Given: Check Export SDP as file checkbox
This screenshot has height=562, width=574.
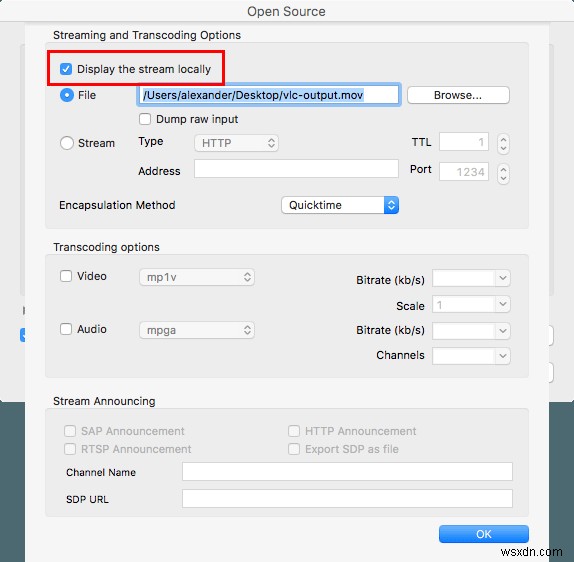Looking at the screenshot, I should [294, 449].
